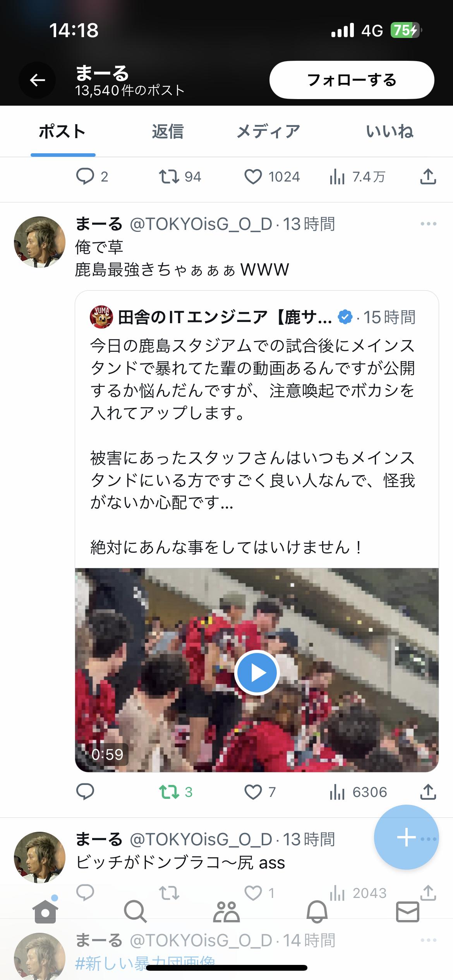Screen dimensions: 453x980
Task: Tap the floating compose plus button
Action: tap(406, 838)
